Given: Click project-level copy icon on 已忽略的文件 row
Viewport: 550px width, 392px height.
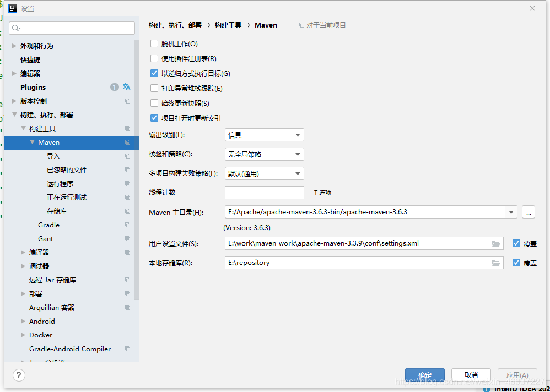Looking at the screenshot, I should [x=127, y=170].
